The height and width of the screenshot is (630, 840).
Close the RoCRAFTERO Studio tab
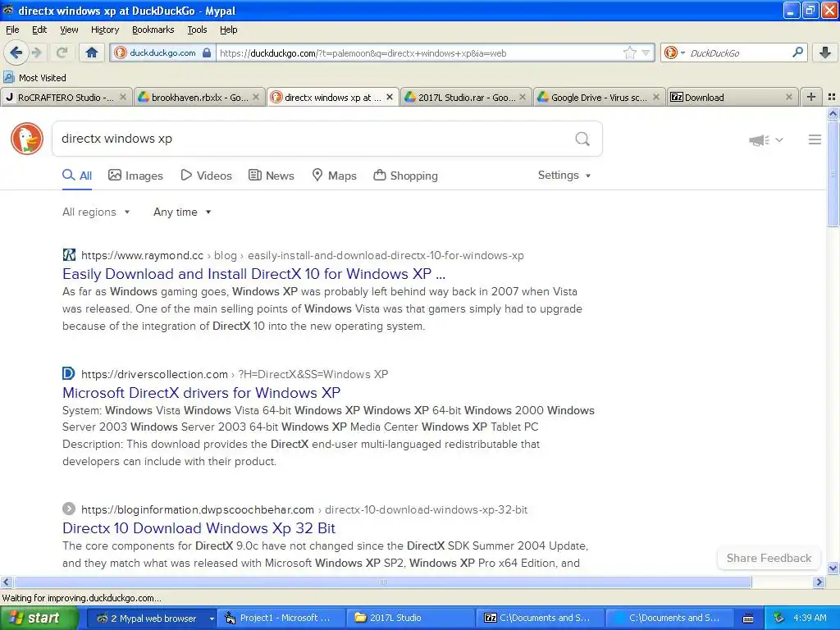click(x=123, y=97)
